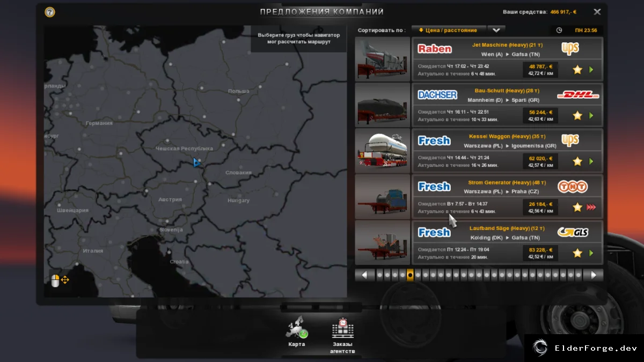Click Kessel Waggon (Heavy) (35 т) title
The height and width of the screenshot is (362, 644).
pyautogui.click(x=507, y=136)
